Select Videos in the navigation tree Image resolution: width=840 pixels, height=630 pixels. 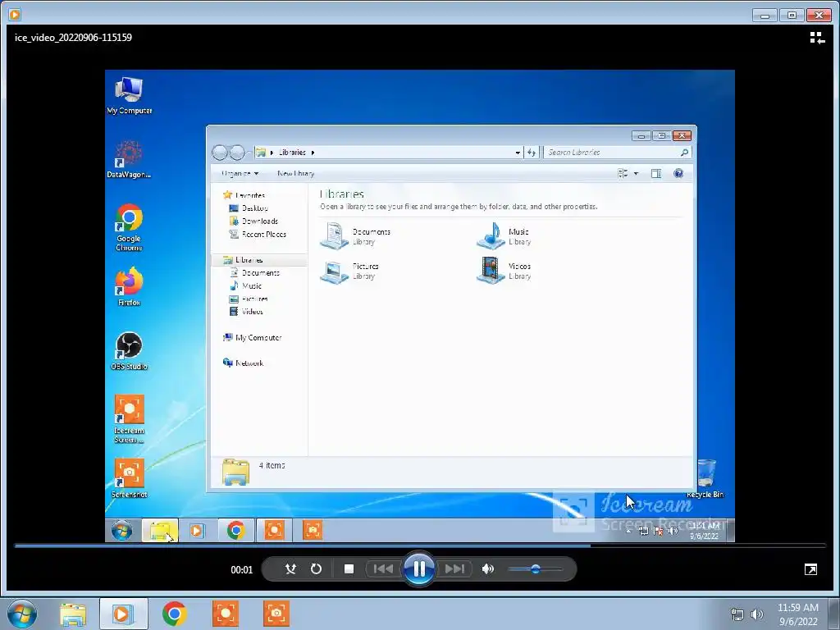(x=246, y=311)
